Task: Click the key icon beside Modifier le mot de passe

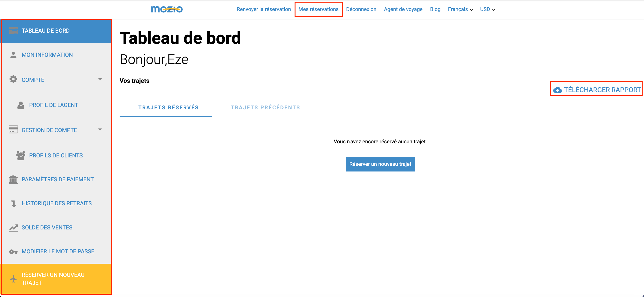Action: pos(13,251)
